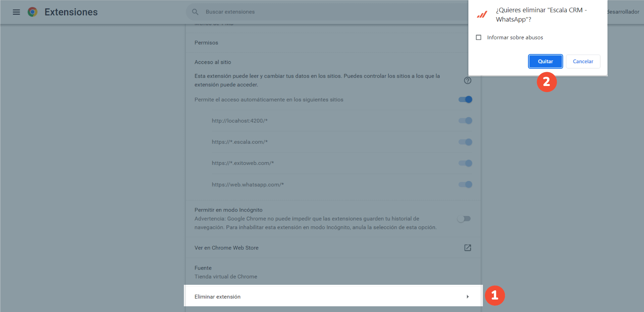Click the http://localhost:4200/* site entry text
644x312 pixels.
(x=239, y=121)
